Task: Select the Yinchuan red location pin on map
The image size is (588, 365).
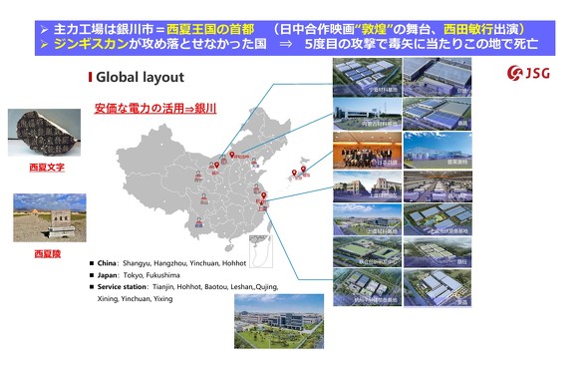Action: click(216, 166)
